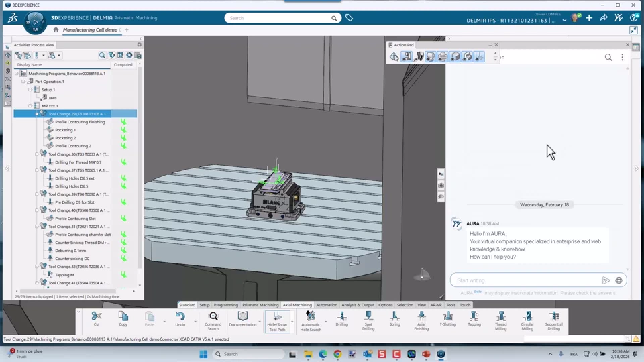The height and width of the screenshot is (362, 644).
Task: Click settings gear in Activities Process View toolbar
Action: pyautogui.click(x=129, y=55)
